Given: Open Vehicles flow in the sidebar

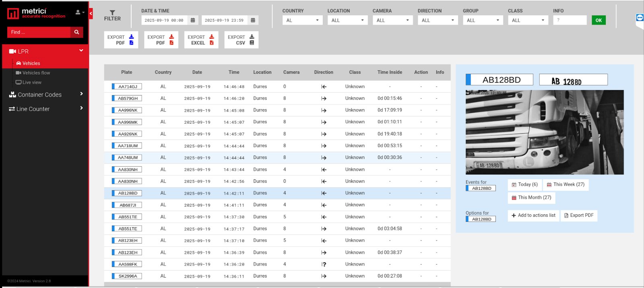Looking at the screenshot, I should [x=36, y=73].
